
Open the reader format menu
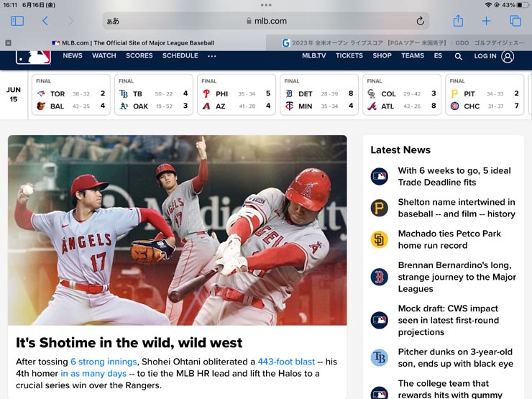(113, 21)
